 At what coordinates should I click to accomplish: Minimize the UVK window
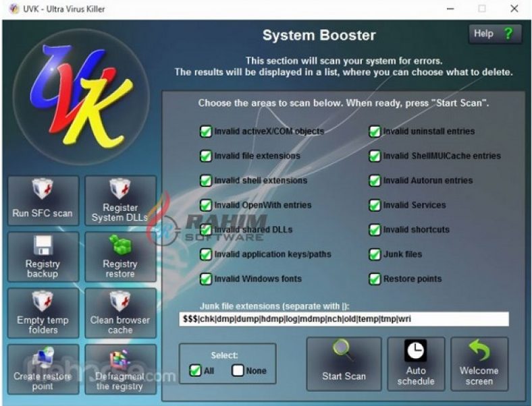[450, 9]
